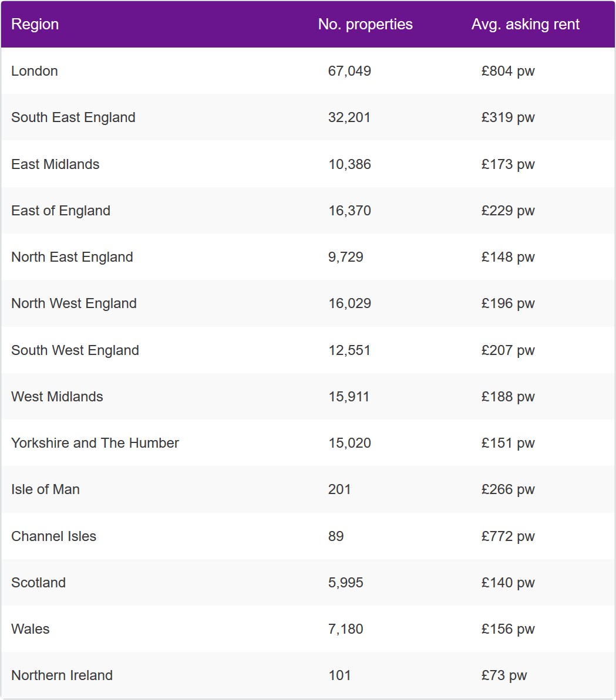
Task: Click the East Midlands region name
Action: (x=55, y=164)
